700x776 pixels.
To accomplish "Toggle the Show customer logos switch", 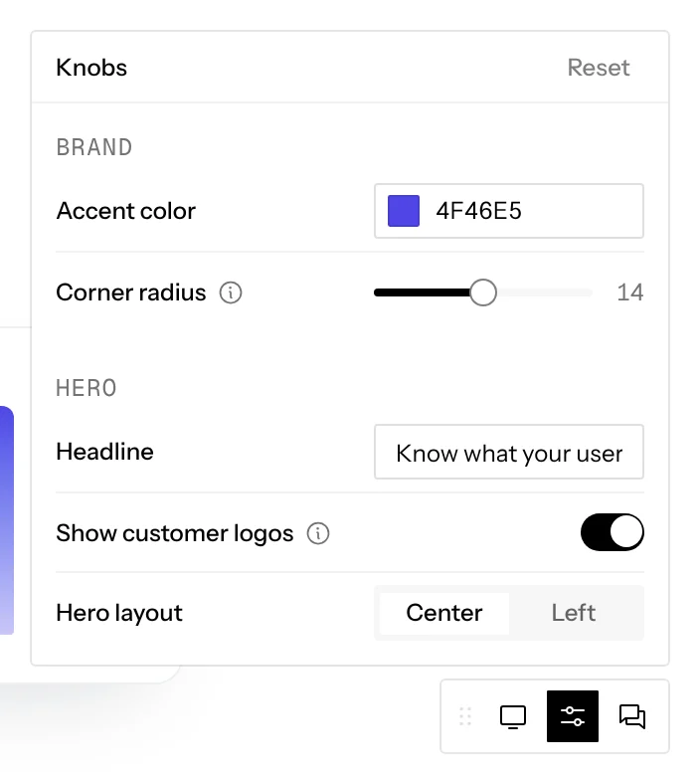I will (612, 532).
